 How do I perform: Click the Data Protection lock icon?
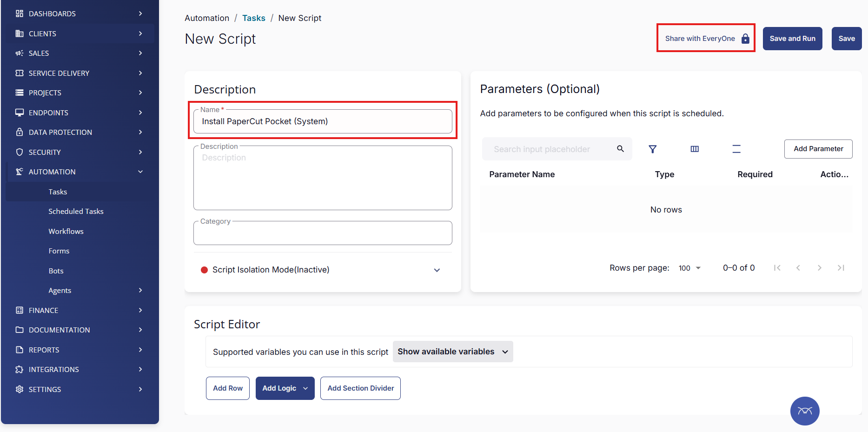20,132
